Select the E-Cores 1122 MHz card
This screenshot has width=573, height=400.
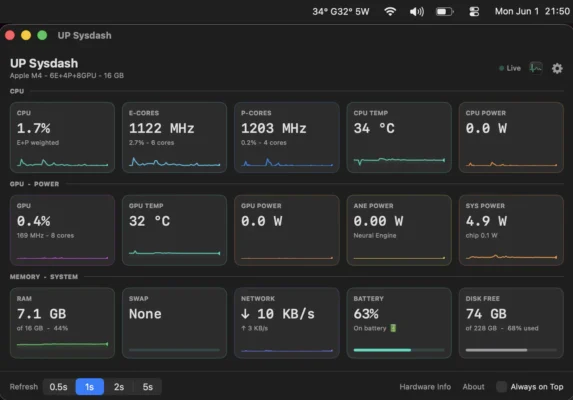[175, 137]
